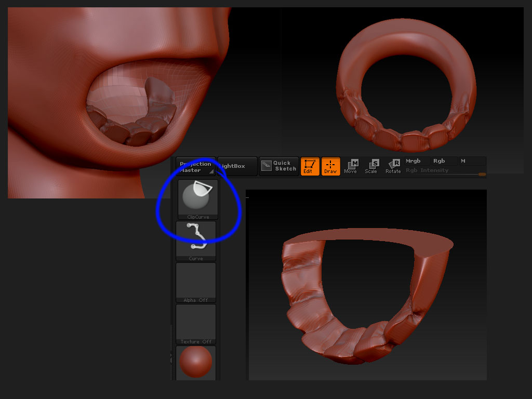
Task: Toggle Draw mode button
Action: (x=330, y=166)
